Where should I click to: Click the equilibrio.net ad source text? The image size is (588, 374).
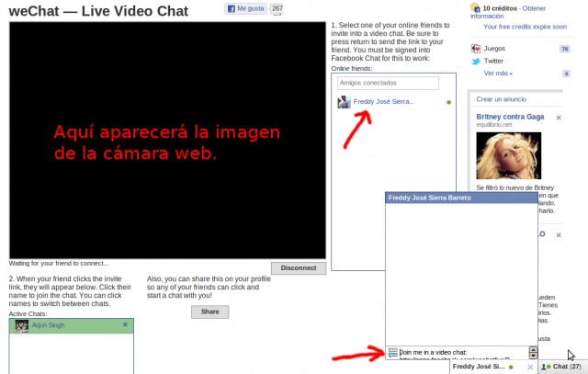pyautogui.click(x=494, y=125)
